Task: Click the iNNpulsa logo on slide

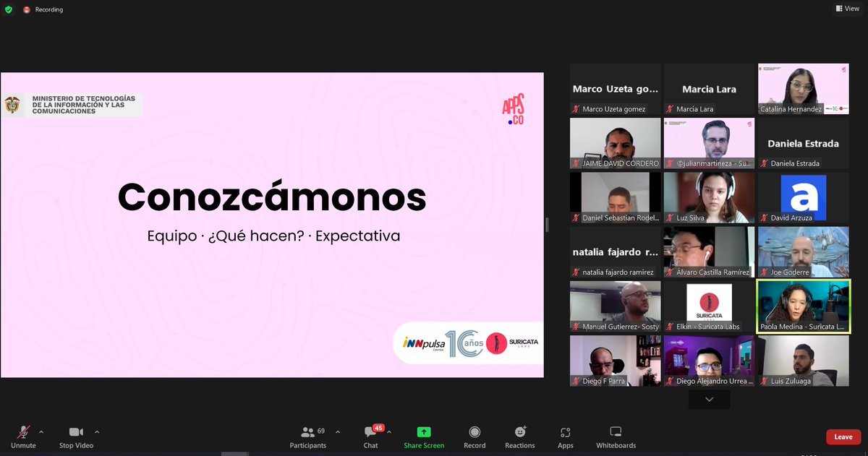Action: (424, 343)
